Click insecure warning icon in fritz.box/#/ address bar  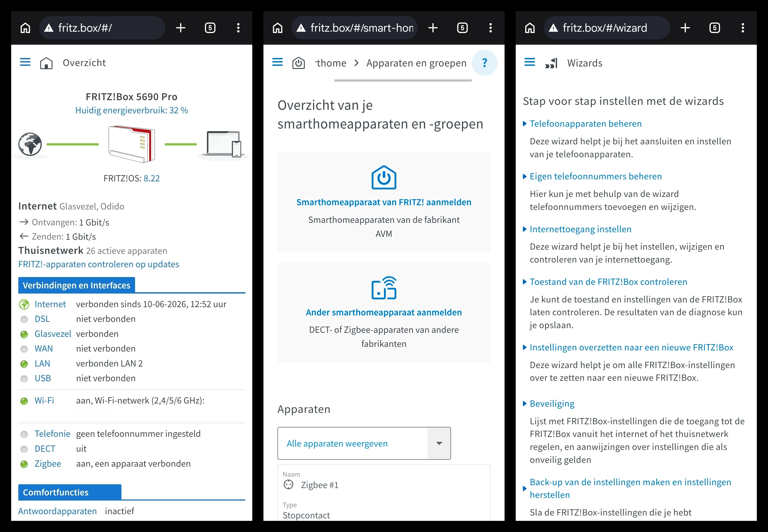tap(49, 28)
